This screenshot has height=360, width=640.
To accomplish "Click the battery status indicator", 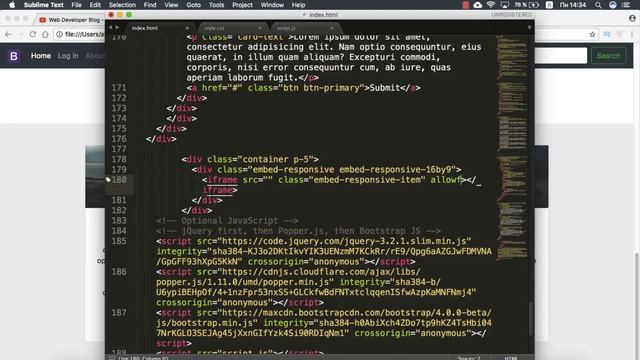I will [x=527, y=5].
